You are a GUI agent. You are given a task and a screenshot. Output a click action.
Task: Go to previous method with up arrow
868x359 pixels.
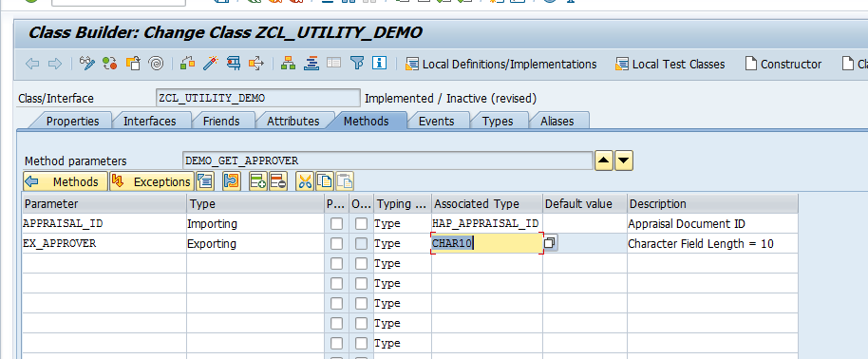coord(604,161)
